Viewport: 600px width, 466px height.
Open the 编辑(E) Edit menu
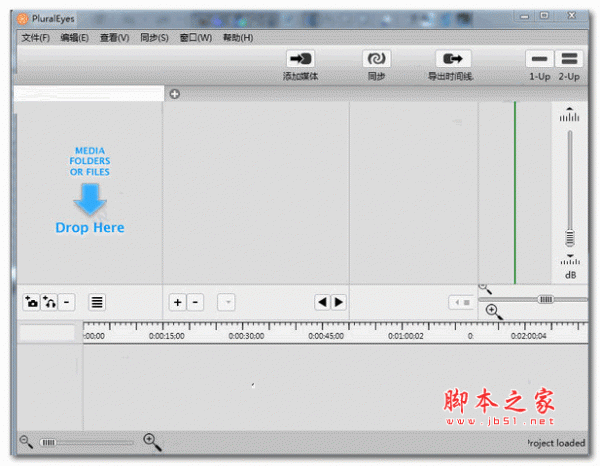pyautogui.click(x=75, y=38)
